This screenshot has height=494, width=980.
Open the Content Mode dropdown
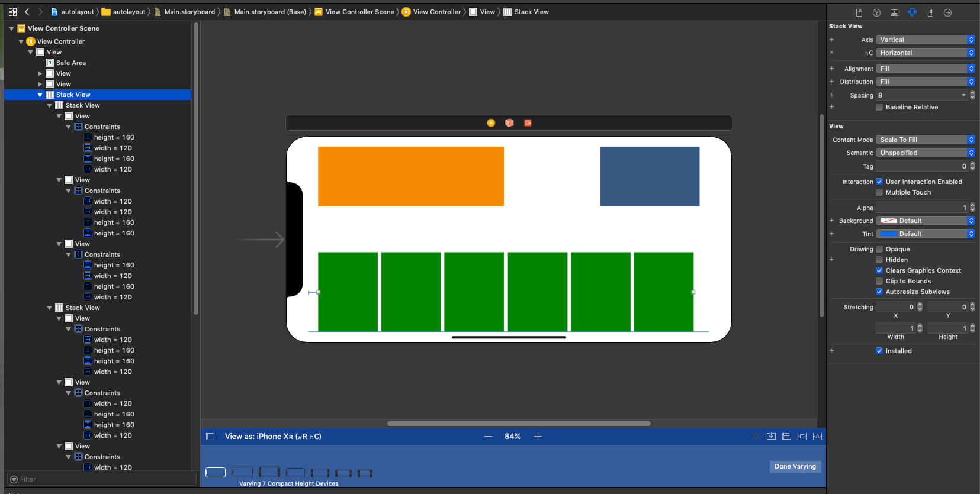coord(925,140)
